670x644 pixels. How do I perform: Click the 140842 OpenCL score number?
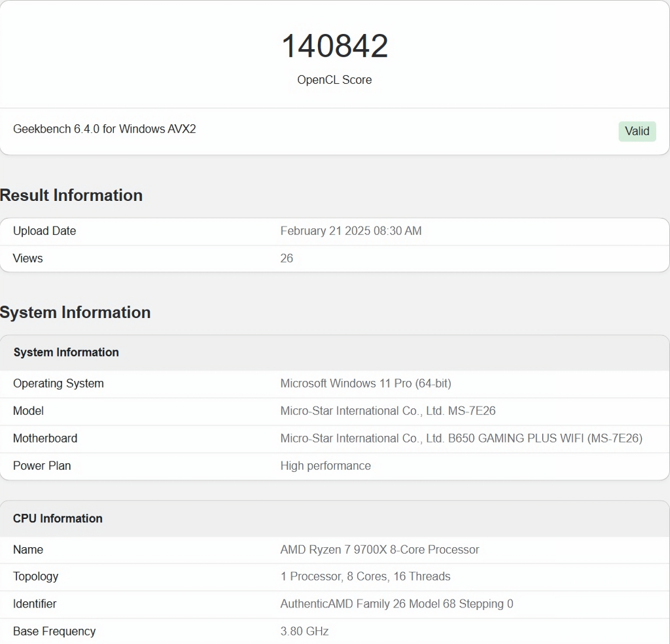click(x=334, y=46)
